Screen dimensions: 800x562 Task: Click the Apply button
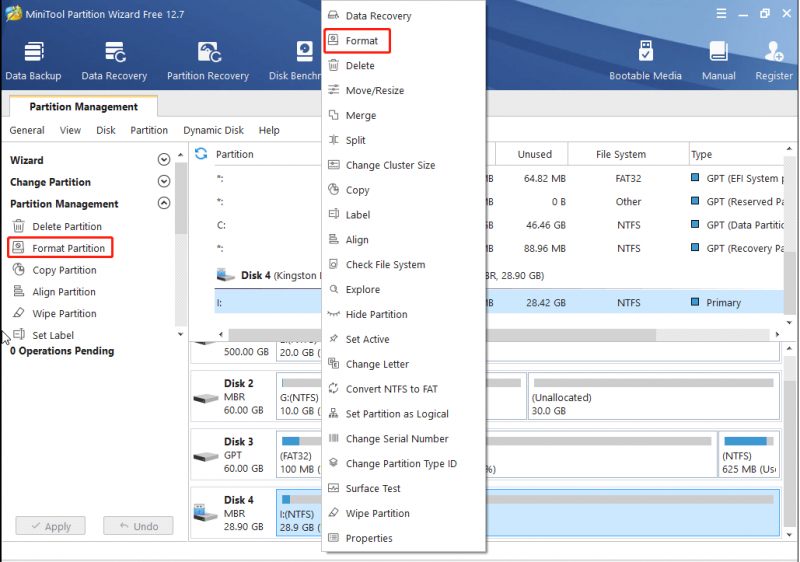pos(51,526)
